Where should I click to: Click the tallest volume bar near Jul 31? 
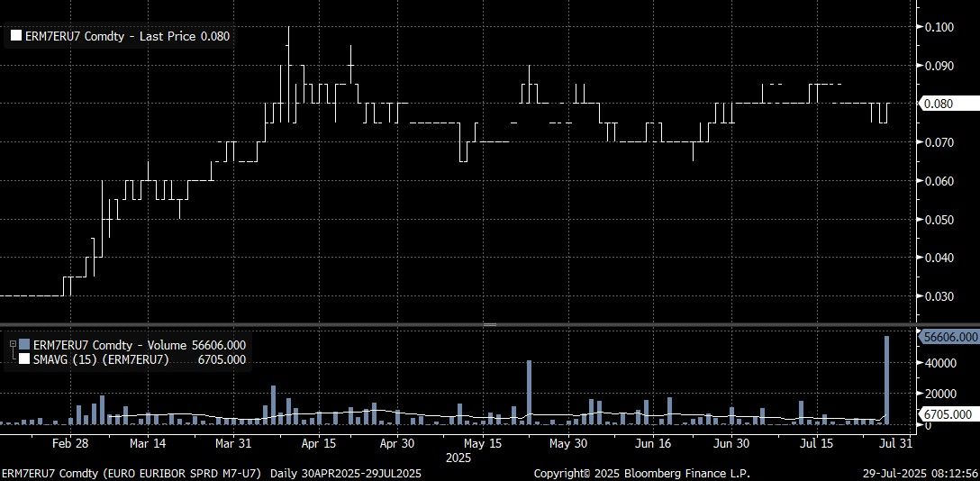click(886, 380)
